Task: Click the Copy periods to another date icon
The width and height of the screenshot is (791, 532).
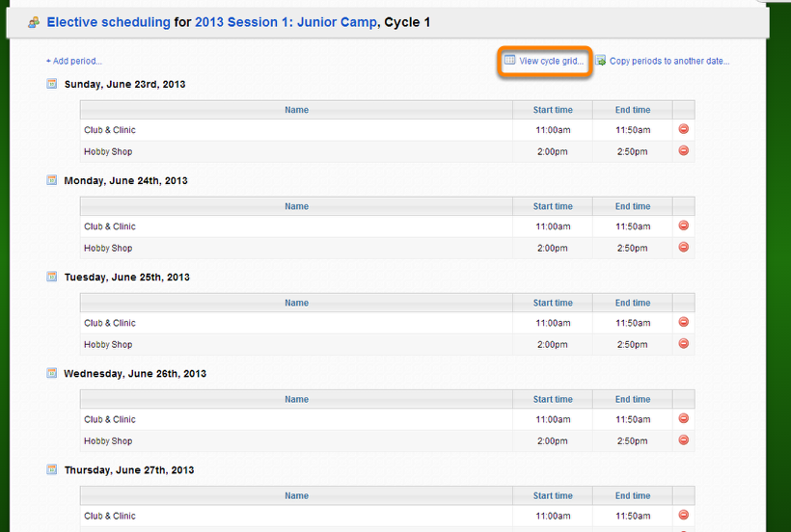Action: (x=600, y=61)
